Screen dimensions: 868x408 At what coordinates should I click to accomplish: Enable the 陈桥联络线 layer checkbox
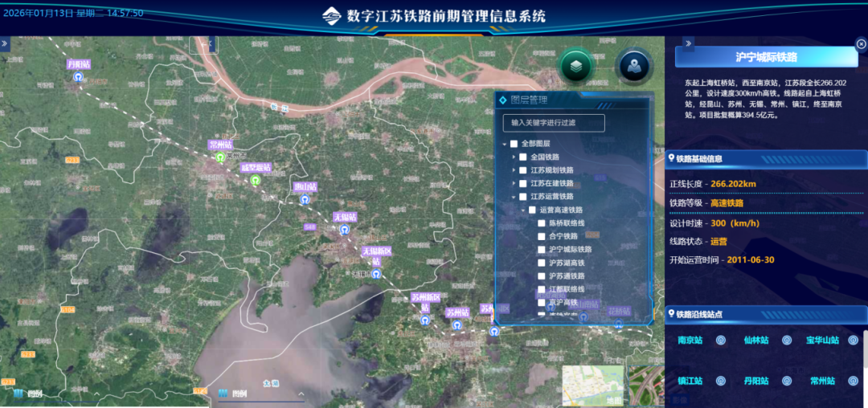point(542,223)
